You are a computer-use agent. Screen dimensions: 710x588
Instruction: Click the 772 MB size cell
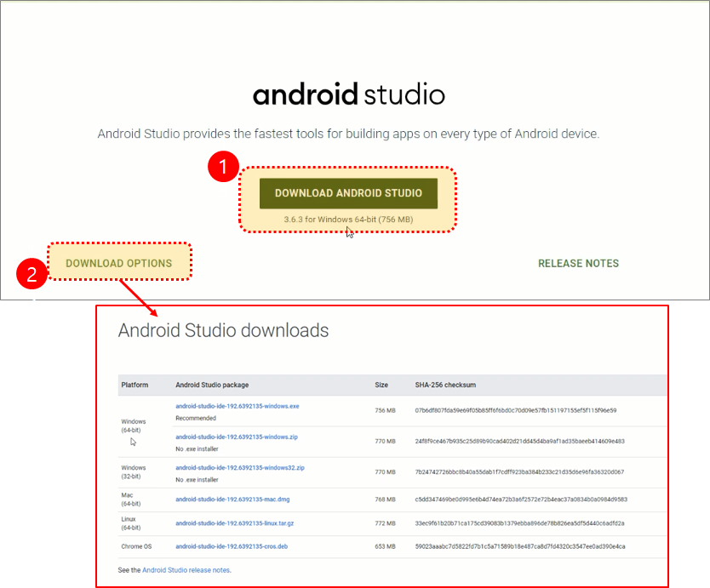[385, 523]
